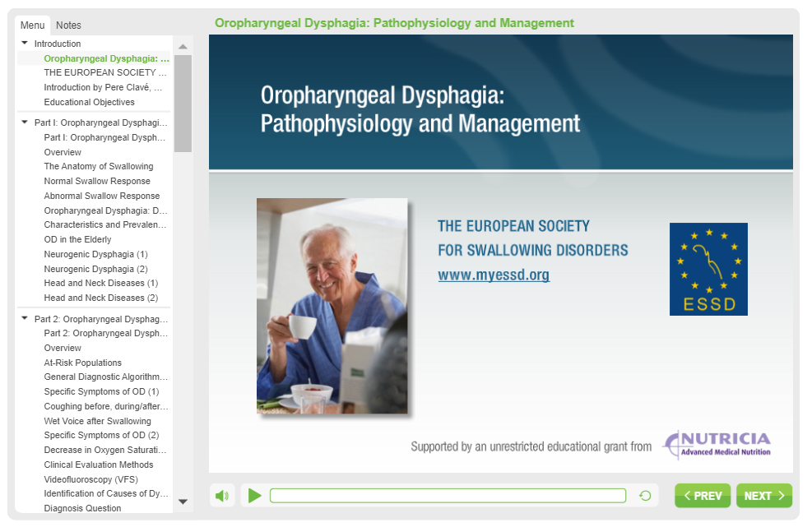
Task: Open first Part I: Oropharyngeal Dysph… child slide
Action: (104, 137)
